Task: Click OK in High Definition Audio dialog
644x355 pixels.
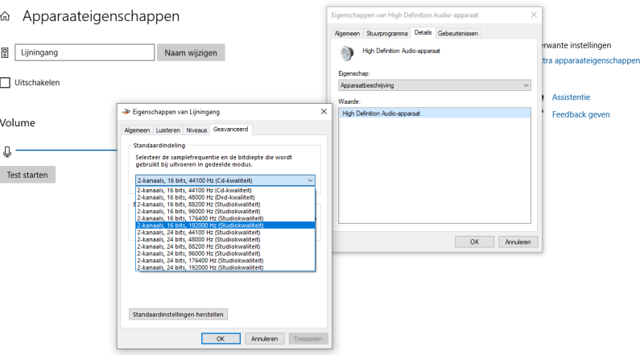Action: [x=474, y=242]
